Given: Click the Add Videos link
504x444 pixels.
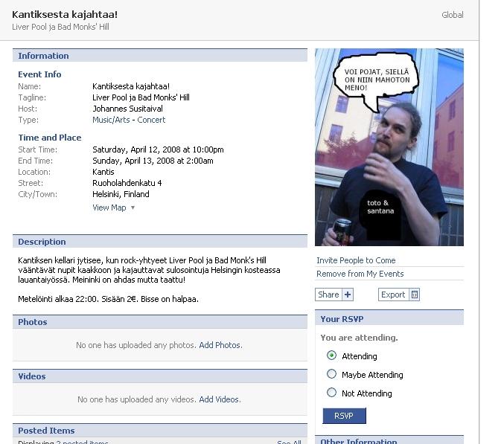Looking at the screenshot, I should coord(219,399).
